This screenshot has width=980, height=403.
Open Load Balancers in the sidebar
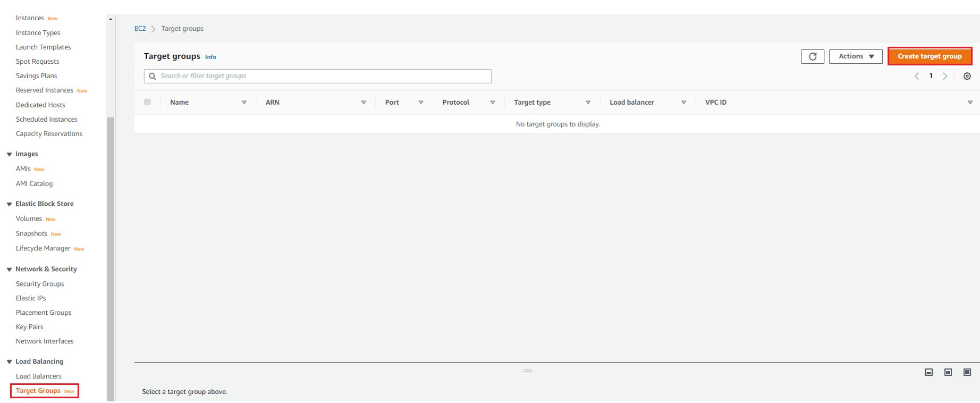click(38, 376)
